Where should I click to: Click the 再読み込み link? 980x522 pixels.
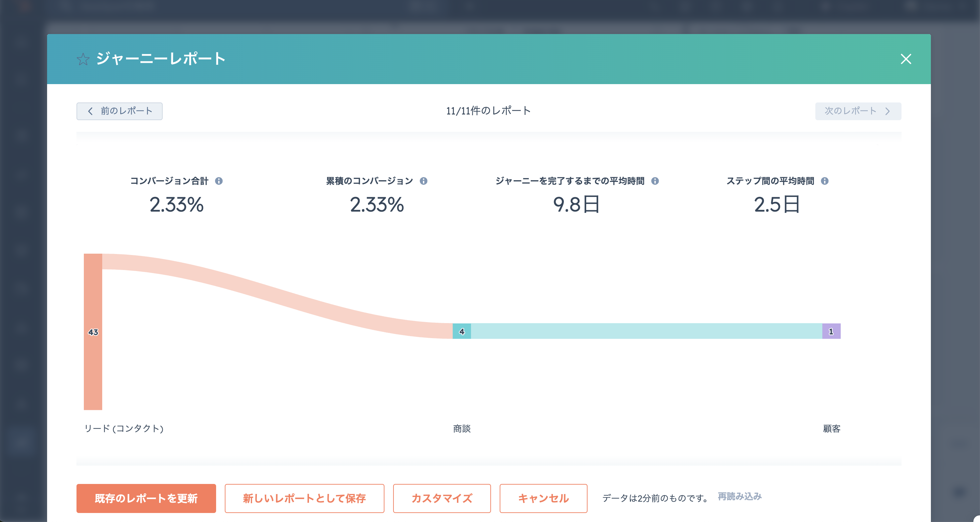click(x=739, y=496)
